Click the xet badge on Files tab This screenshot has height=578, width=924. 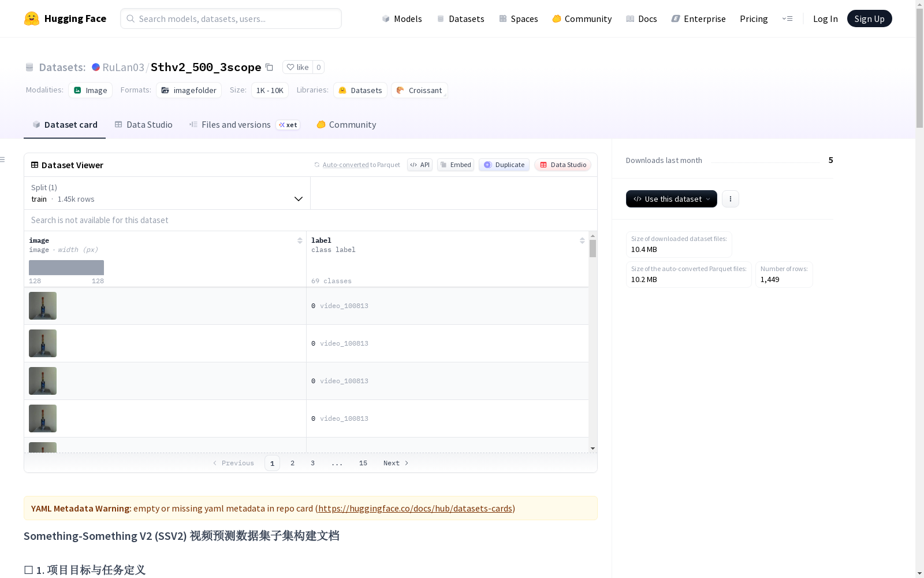288,125
